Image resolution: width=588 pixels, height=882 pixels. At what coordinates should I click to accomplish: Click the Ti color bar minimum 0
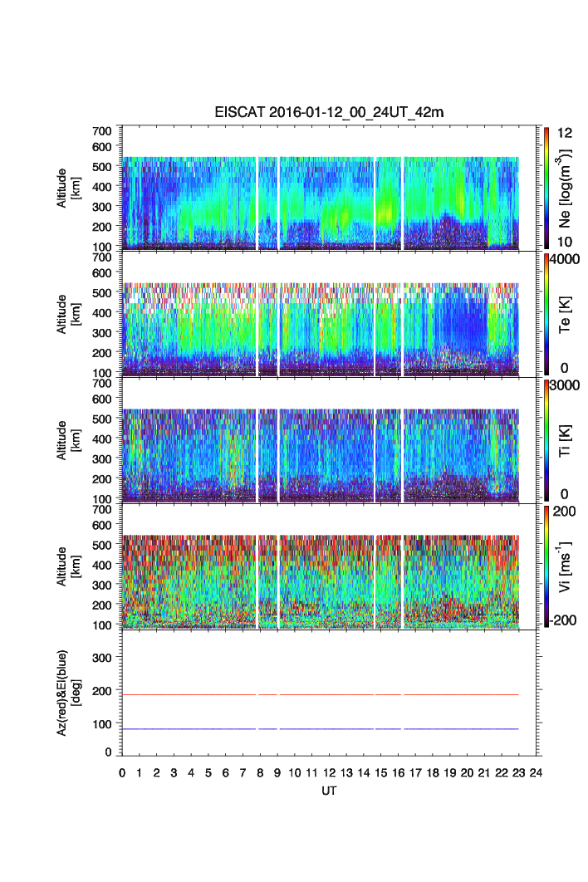(x=565, y=494)
